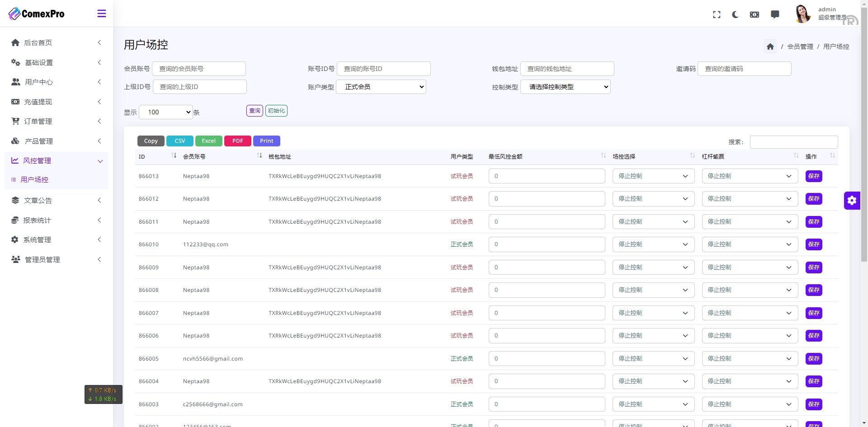Toggle dark mode with the moon icon

pyautogui.click(x=735, y=14)
